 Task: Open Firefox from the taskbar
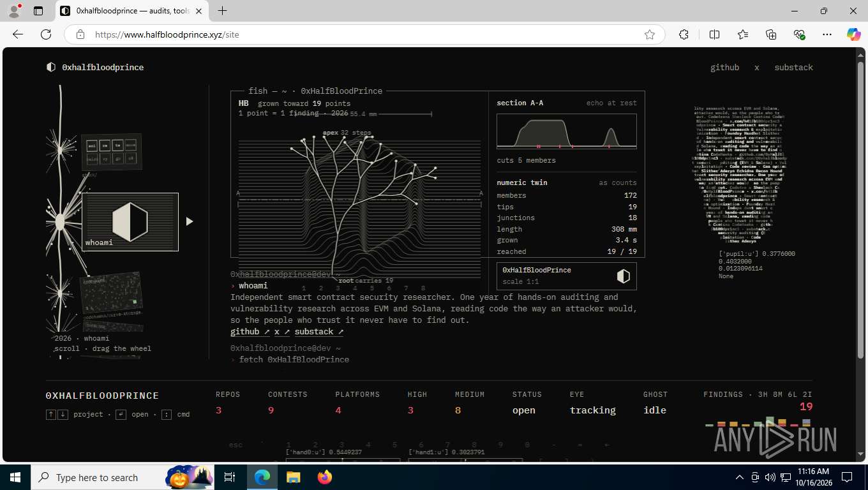325,477
